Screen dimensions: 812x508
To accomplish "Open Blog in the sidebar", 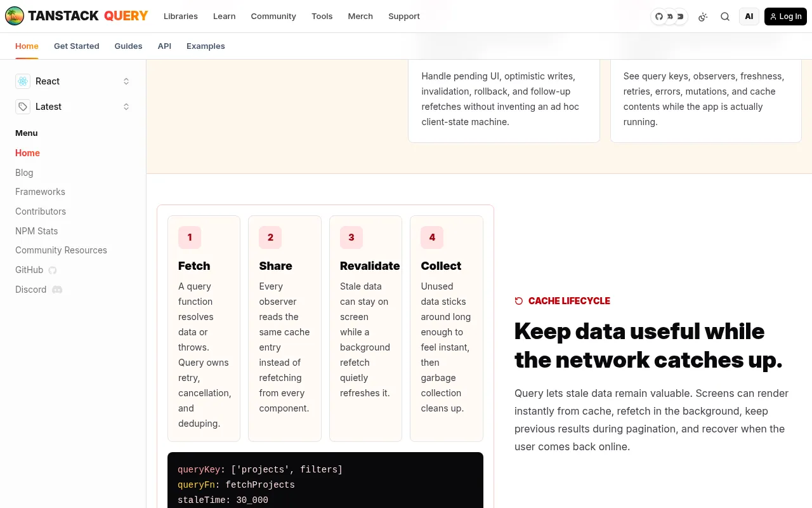I will 24,173.
